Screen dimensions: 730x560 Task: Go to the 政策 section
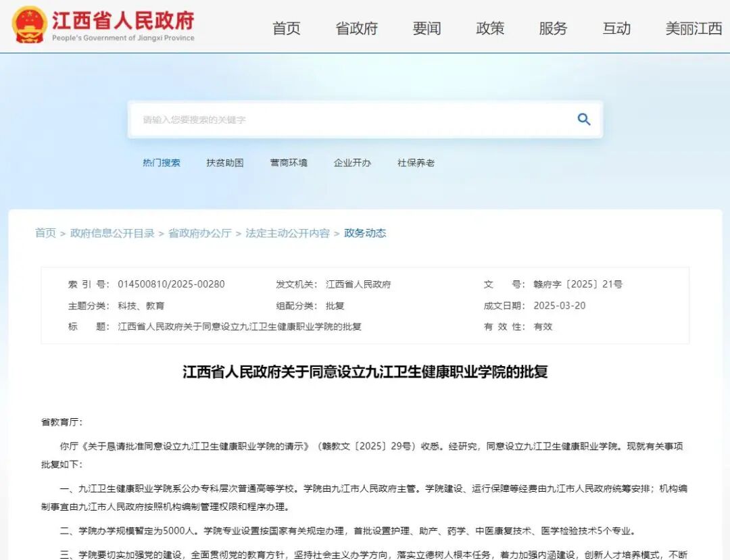(490, 28)
